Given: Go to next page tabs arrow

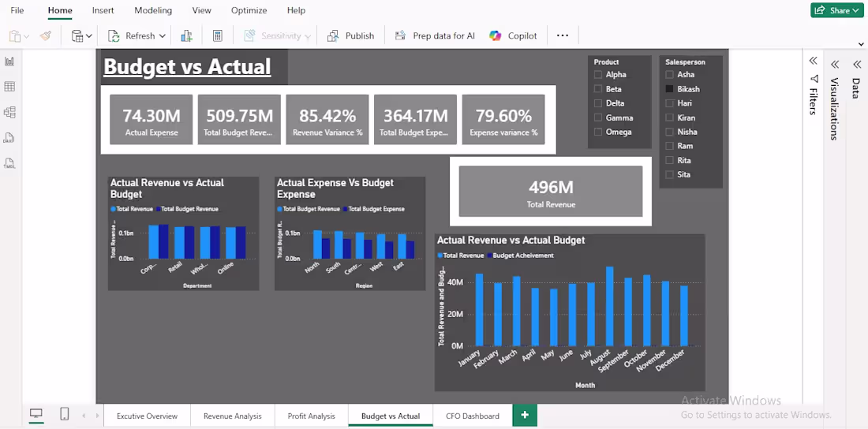Looking at the screenshot, I should pos(97,415).
